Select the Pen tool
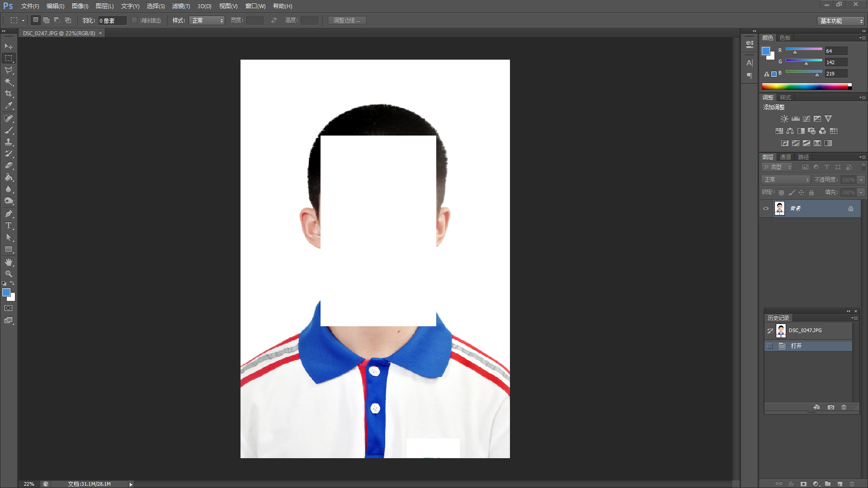The width and height of the screenshot is (868, 488). click(9, 214)
